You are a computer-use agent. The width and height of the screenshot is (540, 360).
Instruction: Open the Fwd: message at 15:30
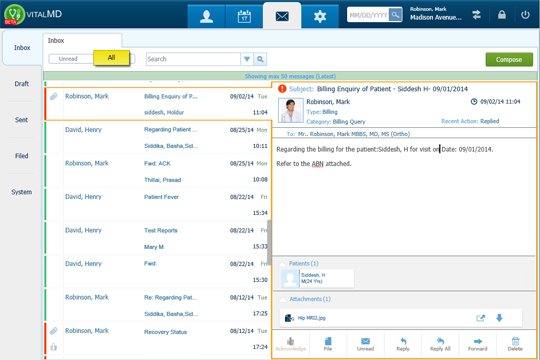click(x=158, y=272)
